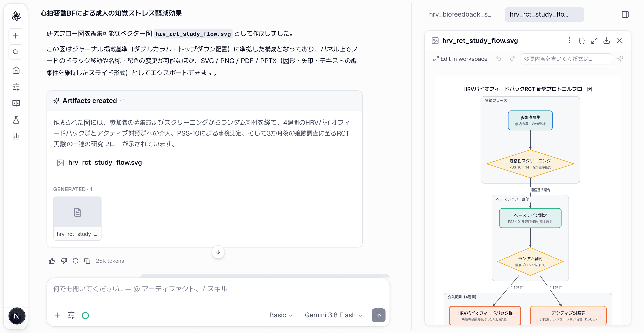Click the sparkle apply-changes icon
Screen dimensions: 644x333
click(620, 59)
